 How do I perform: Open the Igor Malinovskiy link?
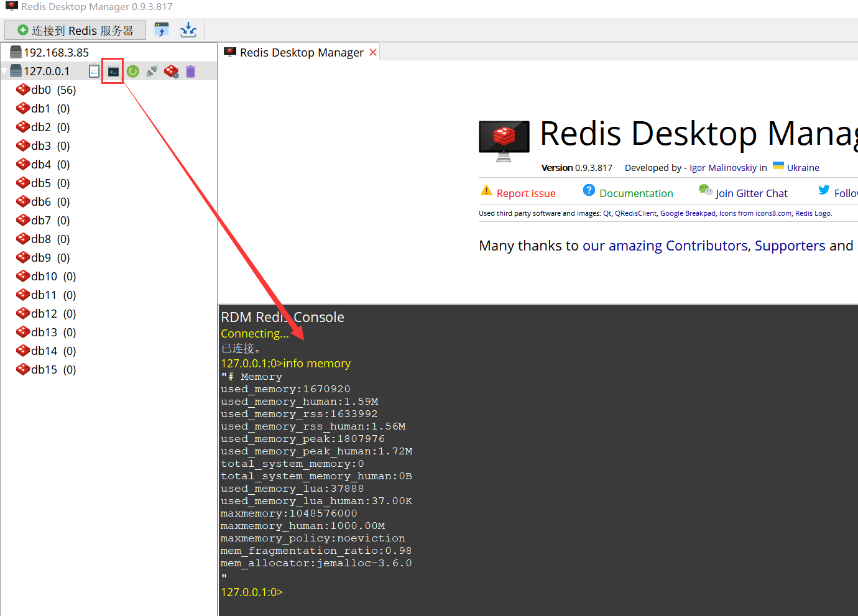[723, 168]
